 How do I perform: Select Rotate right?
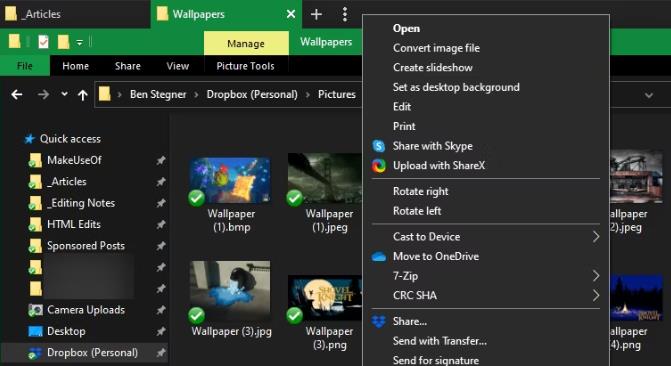pos(421,191)
